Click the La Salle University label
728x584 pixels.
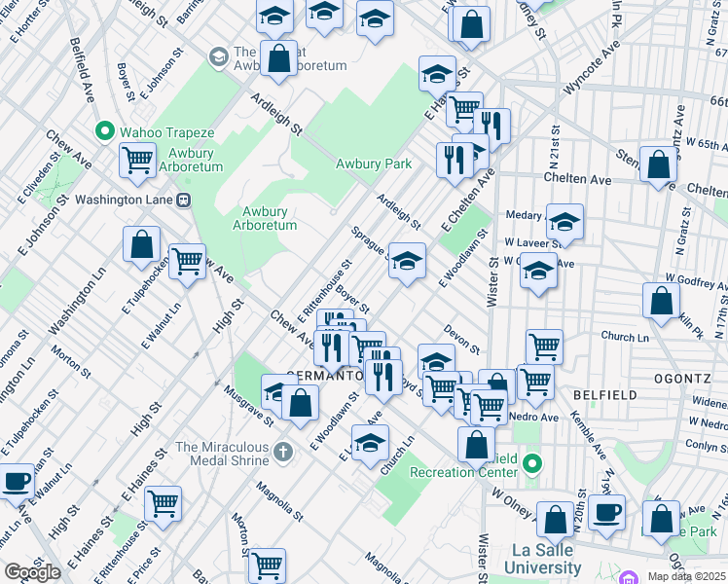tap(542, 559)
